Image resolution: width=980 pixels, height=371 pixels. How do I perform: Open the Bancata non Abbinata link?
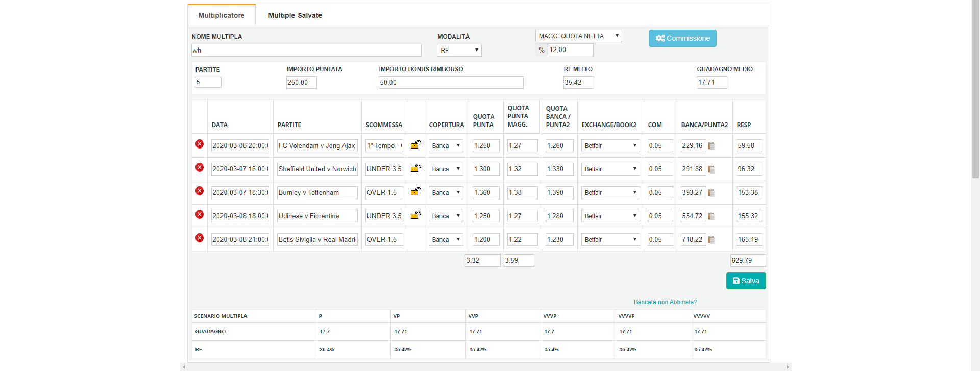click(x=665, y=302)
